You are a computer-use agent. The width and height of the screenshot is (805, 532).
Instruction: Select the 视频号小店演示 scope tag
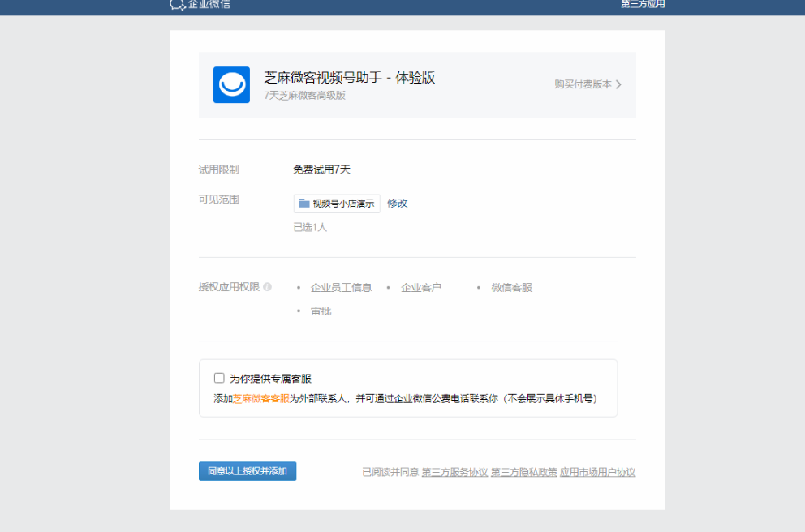(337, 204)
